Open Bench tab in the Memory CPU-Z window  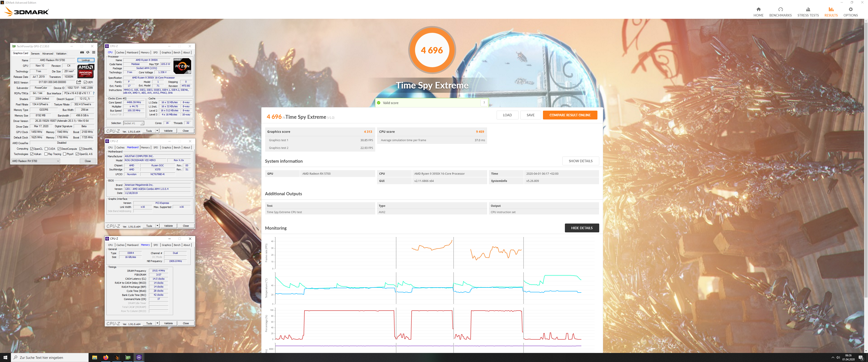coord(177,245)
